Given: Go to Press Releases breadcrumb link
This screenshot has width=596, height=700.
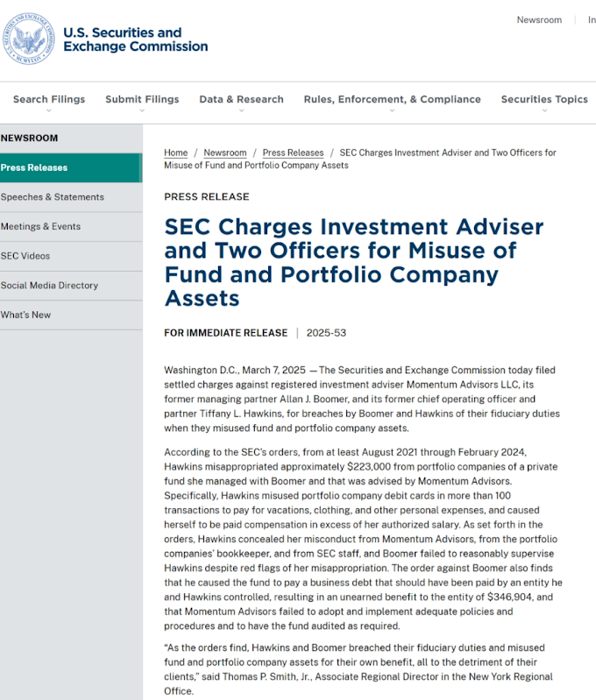Looking at the screenshot, I should click(x=293, y=152).
